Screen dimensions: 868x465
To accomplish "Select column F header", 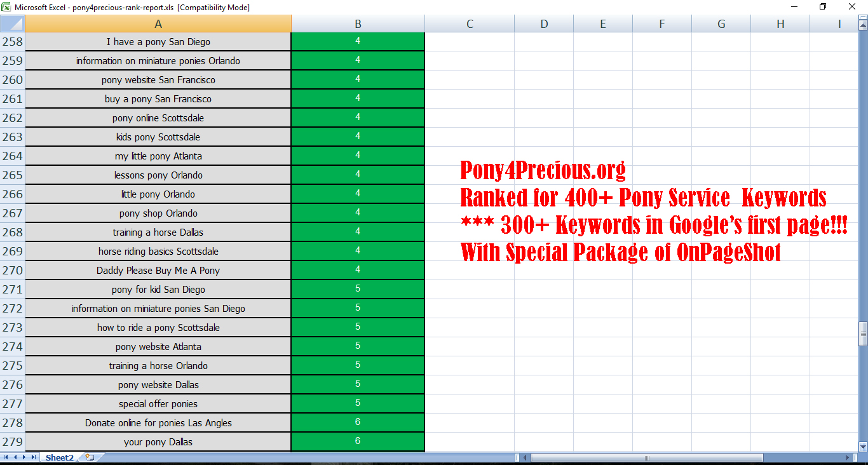I will click(662, 24).
